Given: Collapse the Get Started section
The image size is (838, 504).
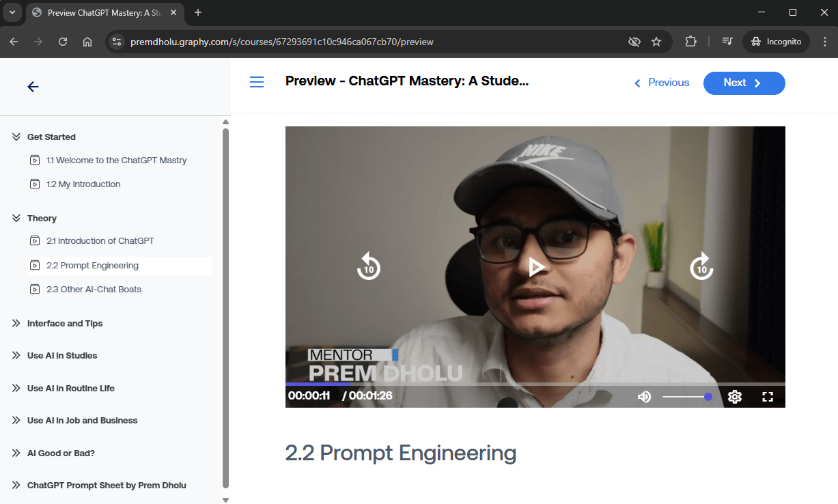Looking at the screenshot, I should (16, 137).
